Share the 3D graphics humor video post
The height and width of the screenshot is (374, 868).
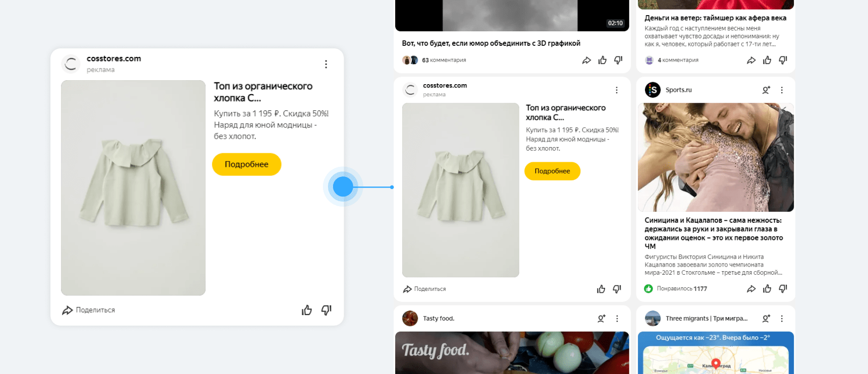click(x=586, y=60)
